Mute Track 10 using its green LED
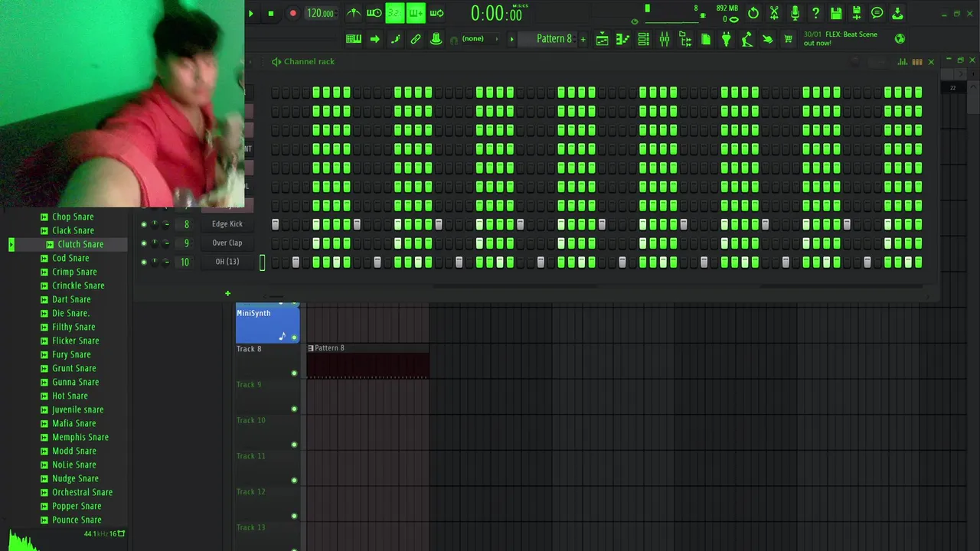Image resolution: width=980 pixels, height=551 pixels. [294, 445]
